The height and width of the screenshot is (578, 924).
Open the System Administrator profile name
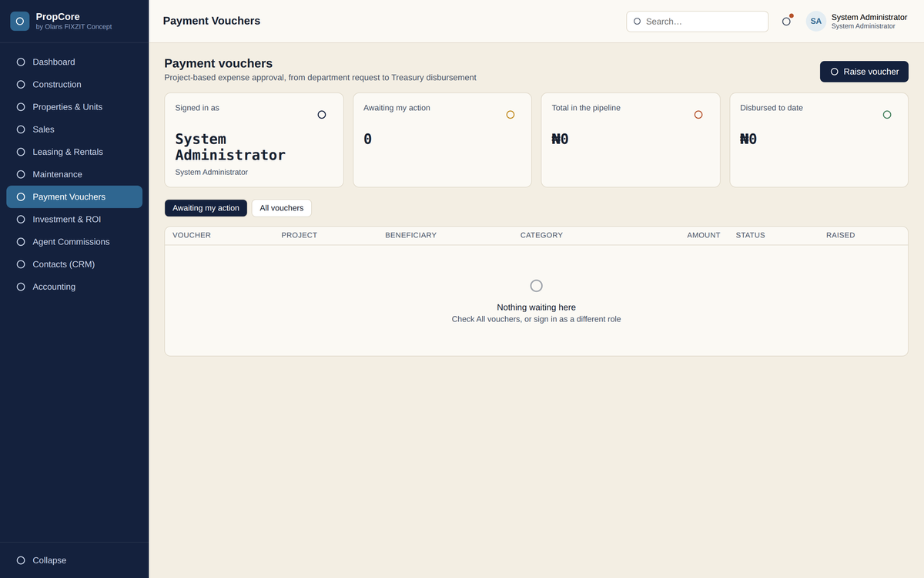tap(869, 17)
